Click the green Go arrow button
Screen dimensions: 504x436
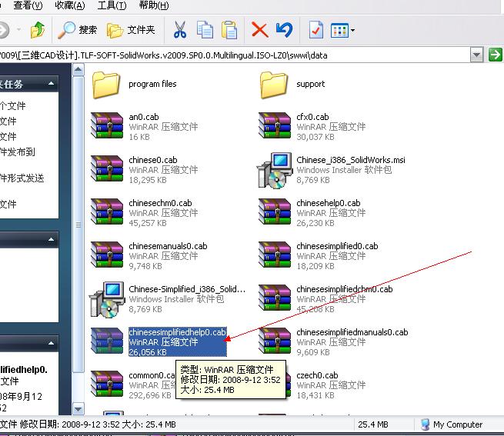point(495,55)
